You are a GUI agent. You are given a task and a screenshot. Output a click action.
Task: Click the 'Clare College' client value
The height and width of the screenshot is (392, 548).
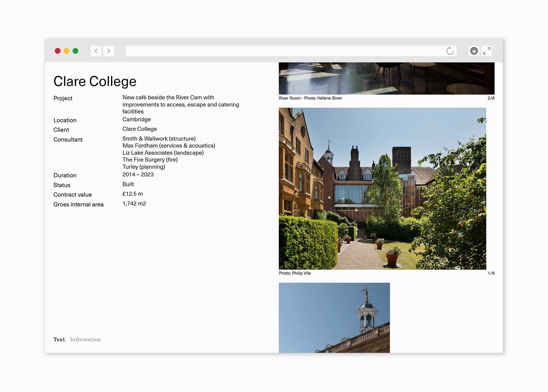[140, 129]
